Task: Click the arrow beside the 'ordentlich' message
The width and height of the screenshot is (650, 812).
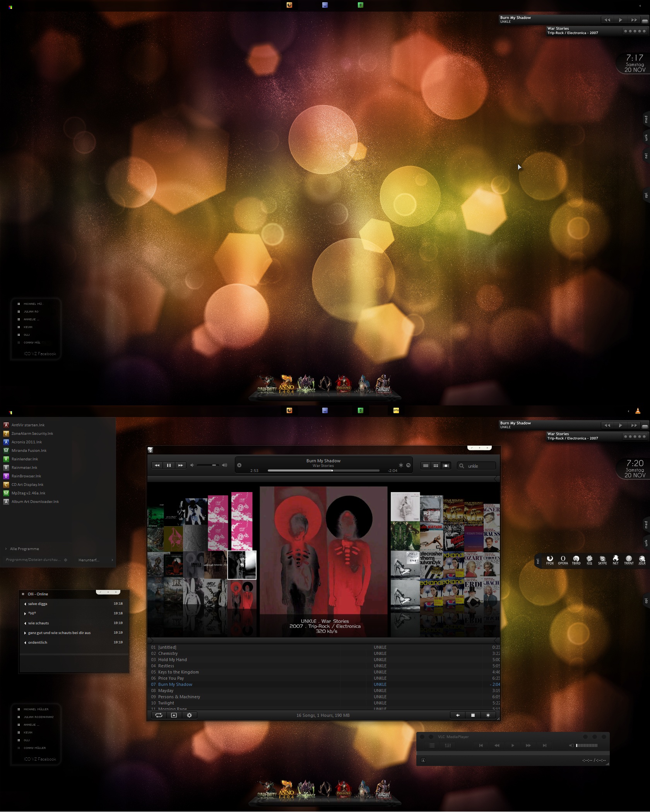Action: click(x=25, y=643)
